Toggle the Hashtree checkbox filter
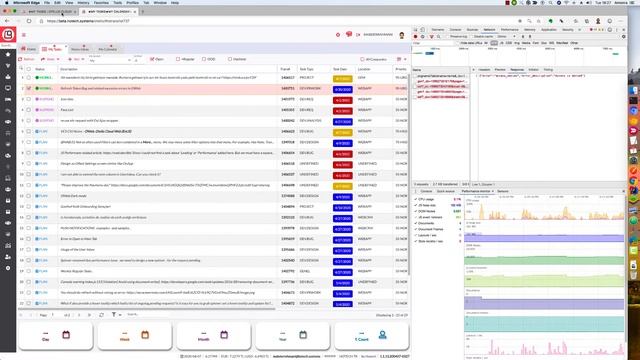 coord(230,59)
